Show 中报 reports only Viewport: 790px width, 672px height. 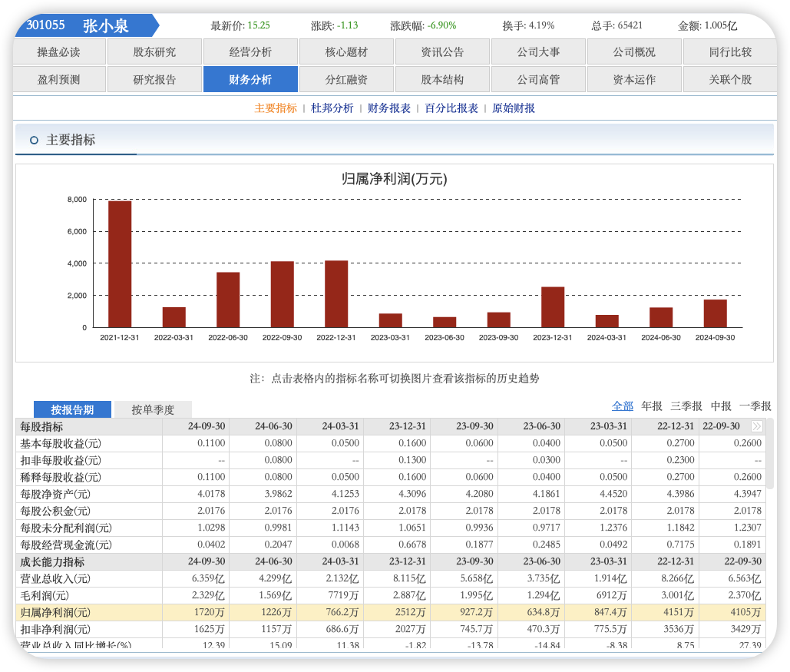coord(721,406)
